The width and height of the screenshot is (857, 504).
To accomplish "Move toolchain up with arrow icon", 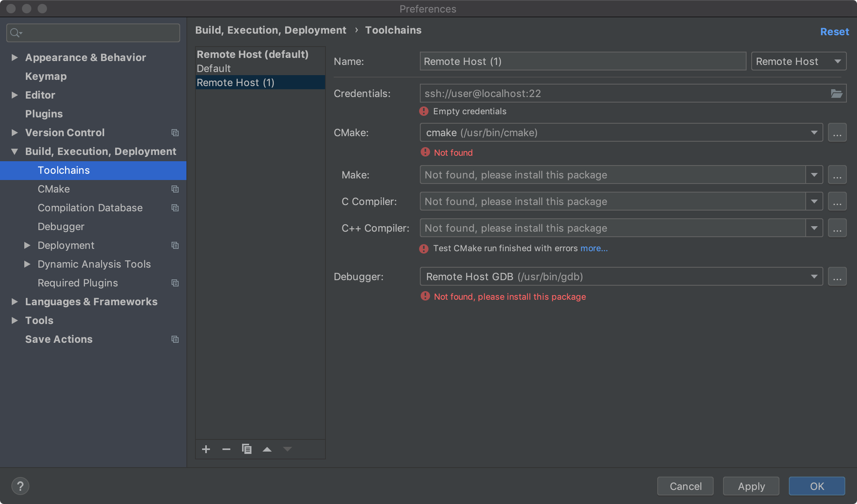I will (x=267, y=449).
